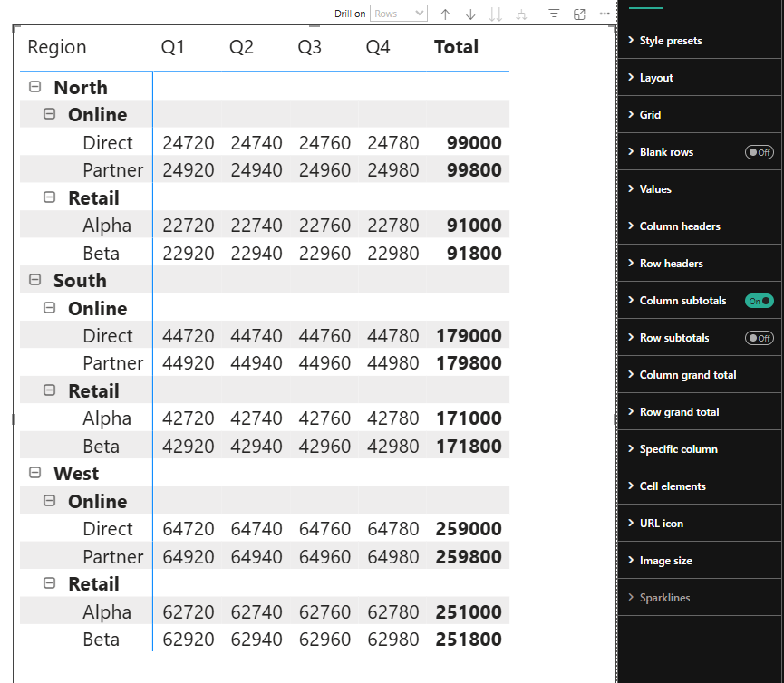Open the visual filter icon
Screen dimensions: 784x683
pyautogui.click(x=554, y=14)
